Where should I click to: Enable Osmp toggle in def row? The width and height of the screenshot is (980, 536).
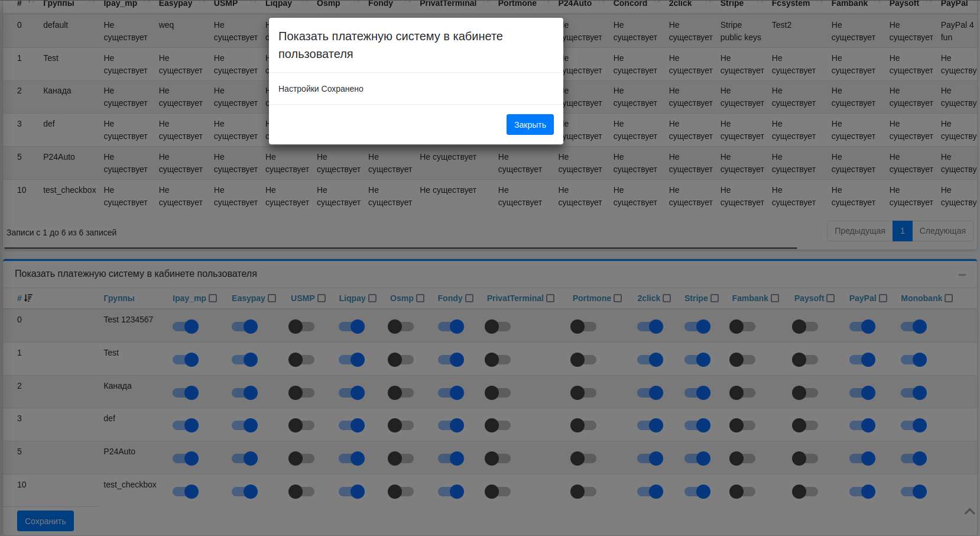pos(401,425)
